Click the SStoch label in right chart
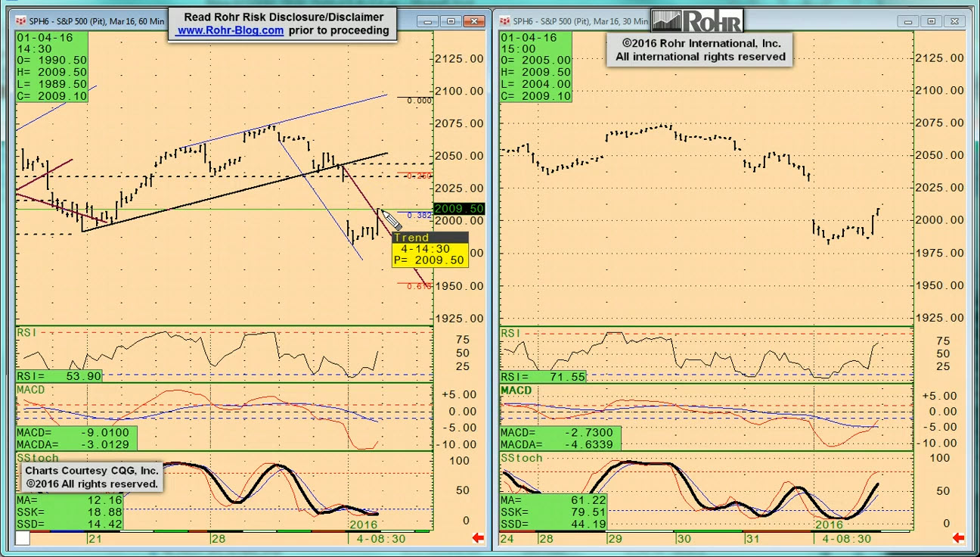Screen dimensions: 980x557 pos(521,458)
